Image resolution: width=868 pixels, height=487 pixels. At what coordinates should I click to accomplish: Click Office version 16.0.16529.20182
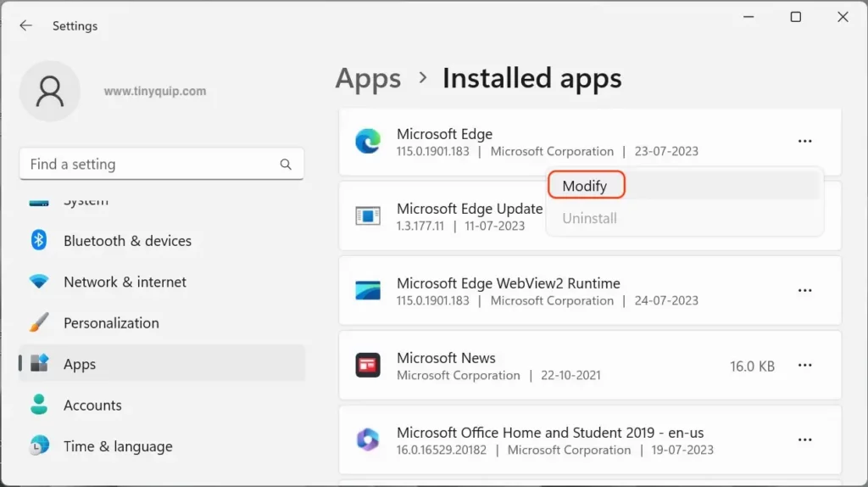coord(441,450)
